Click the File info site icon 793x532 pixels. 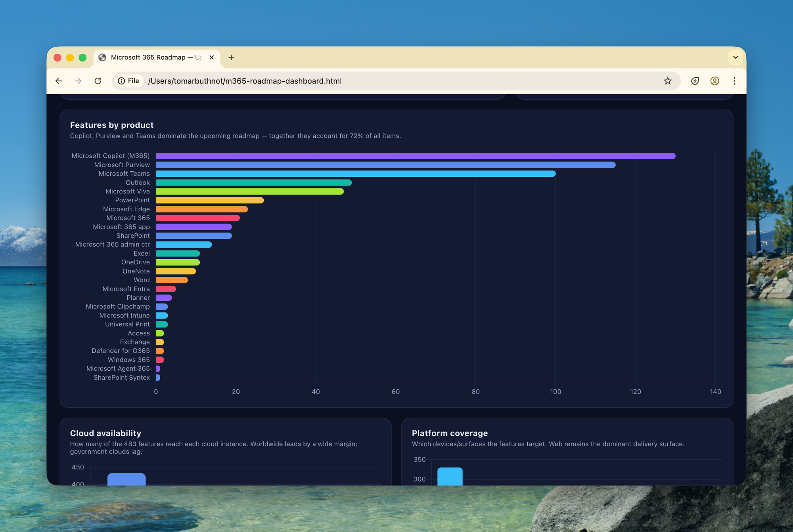point(128,81)
